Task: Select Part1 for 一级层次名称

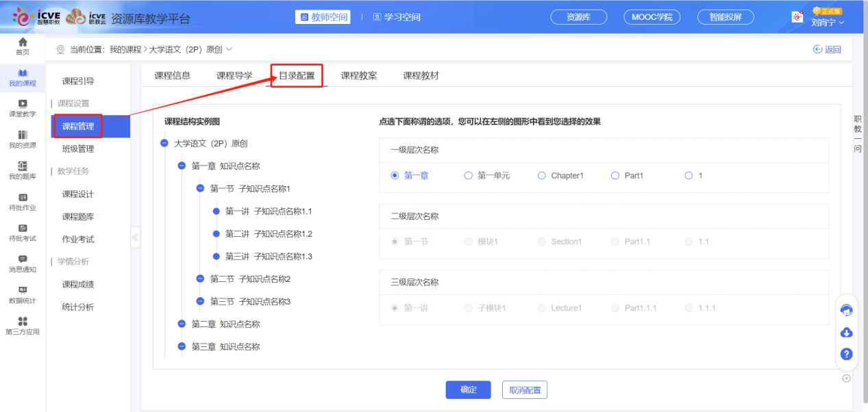Action: [615, 175]
